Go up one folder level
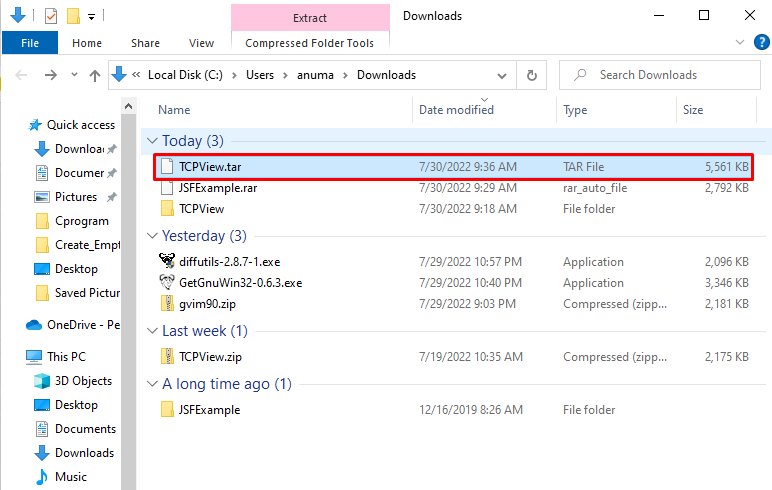Viewport: 772px width, 490px height. tap(95, 75)
